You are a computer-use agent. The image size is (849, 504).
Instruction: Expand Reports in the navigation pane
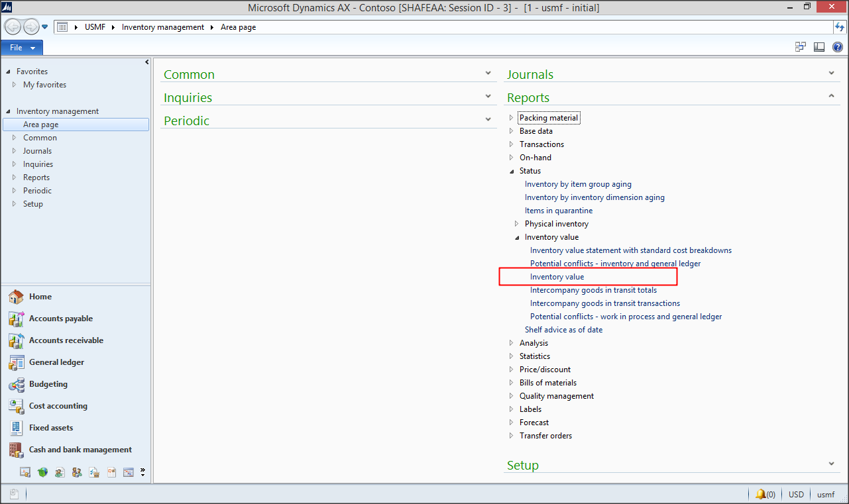(14, 177)
